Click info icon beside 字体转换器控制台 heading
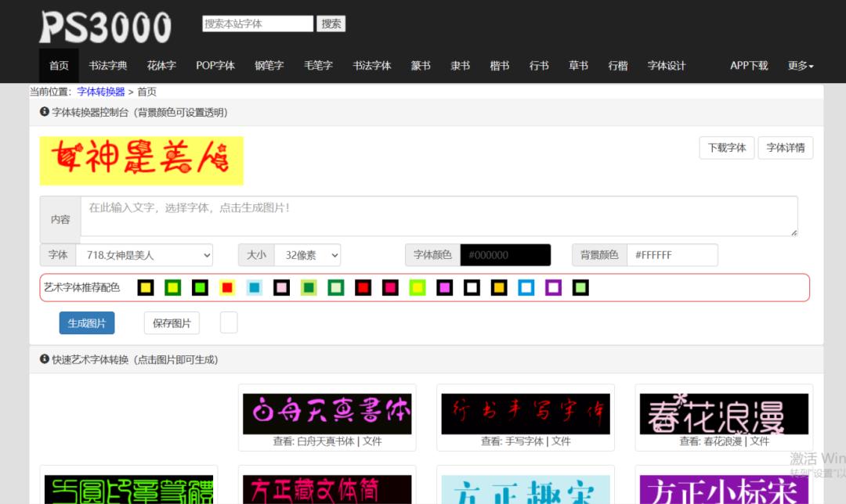 (x=45, y=112)
